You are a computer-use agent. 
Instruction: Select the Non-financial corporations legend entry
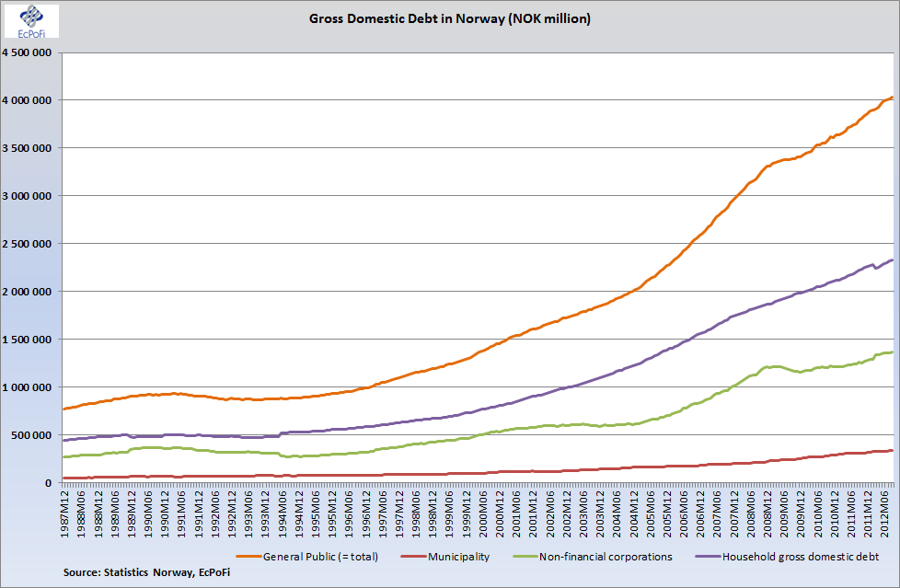[x=600, y=556]
